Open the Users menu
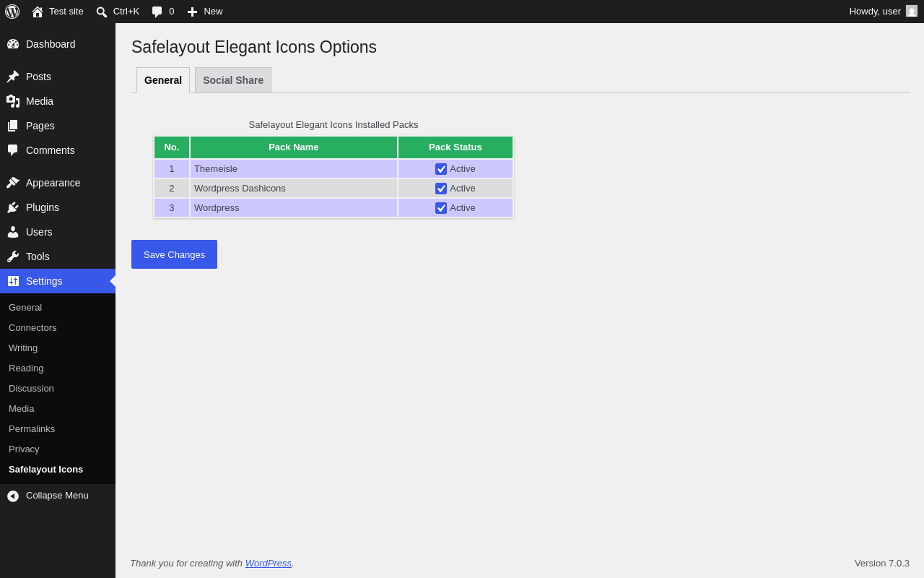The width and height of the screenshot is (924, 578). coord(58,232)
